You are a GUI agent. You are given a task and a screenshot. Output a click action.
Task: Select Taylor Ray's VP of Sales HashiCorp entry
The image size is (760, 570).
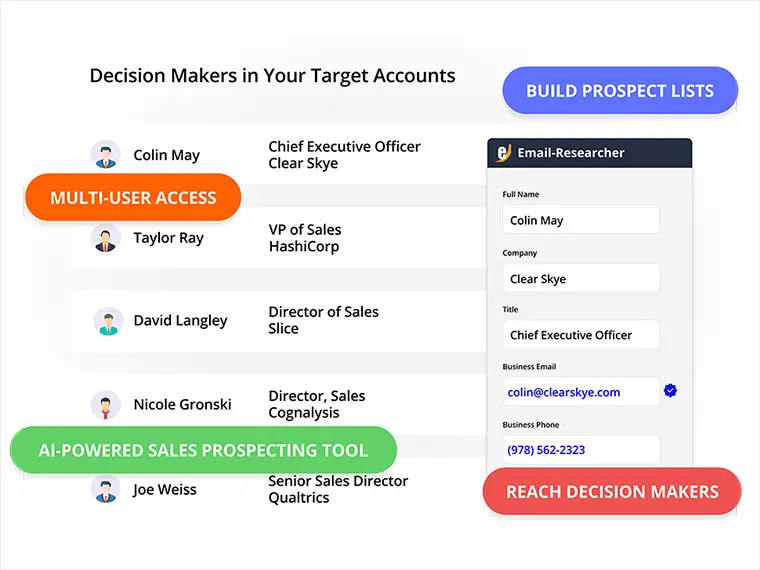(x=305, y=238)
